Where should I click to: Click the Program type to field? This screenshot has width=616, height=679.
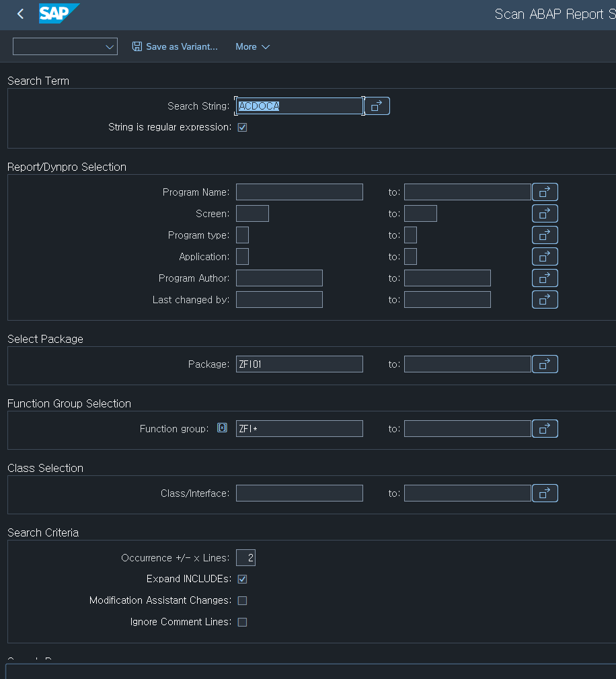(411, 235)
